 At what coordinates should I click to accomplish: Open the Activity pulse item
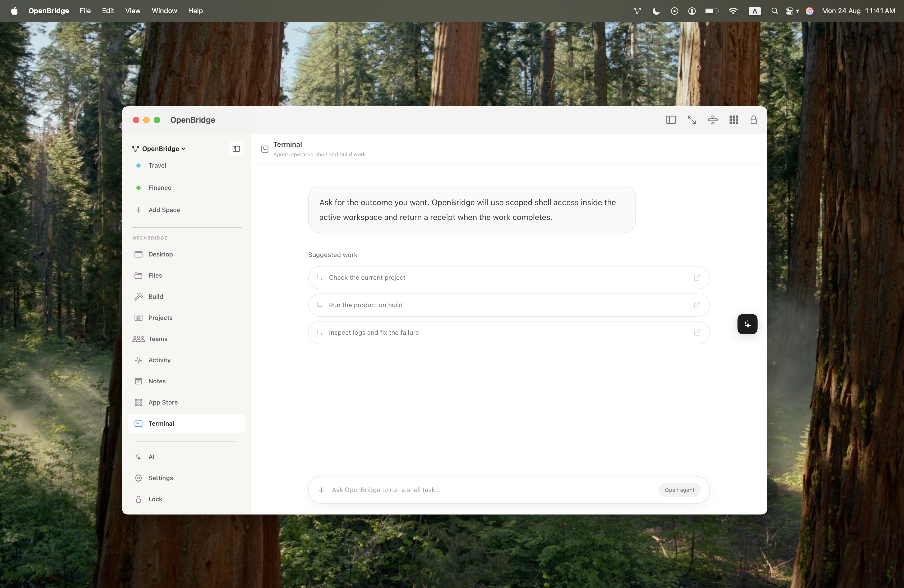coord(186,360)
